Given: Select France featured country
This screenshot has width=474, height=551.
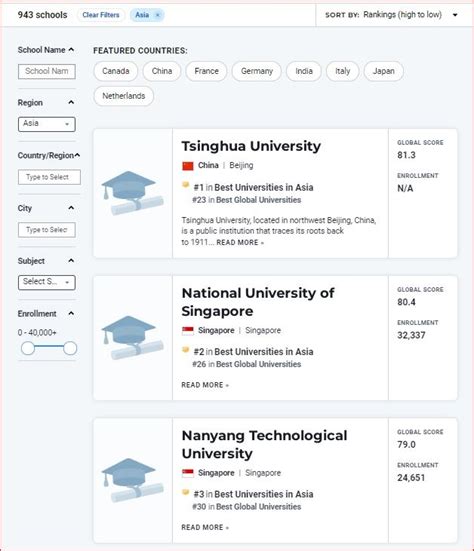Looking at the screenshot, I should click(206, 71).
